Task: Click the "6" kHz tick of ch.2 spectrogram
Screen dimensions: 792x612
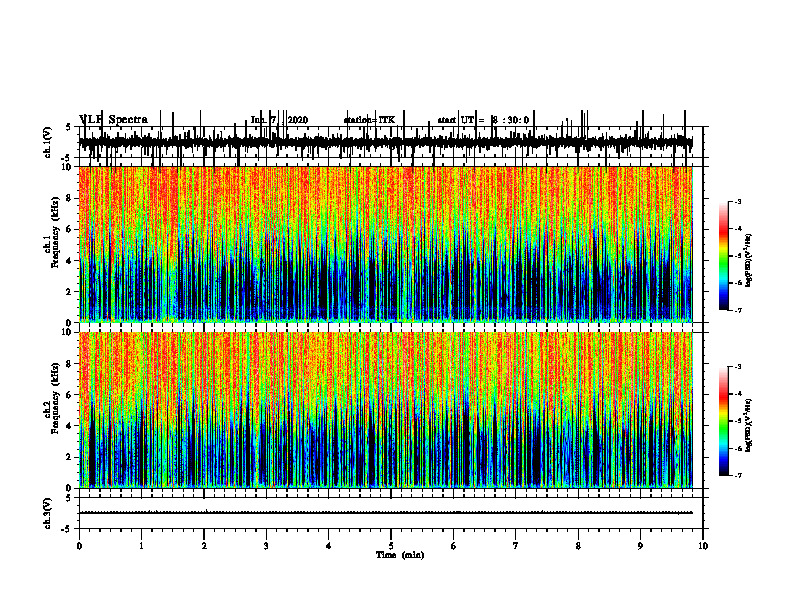Action: [x=70, y=395]
